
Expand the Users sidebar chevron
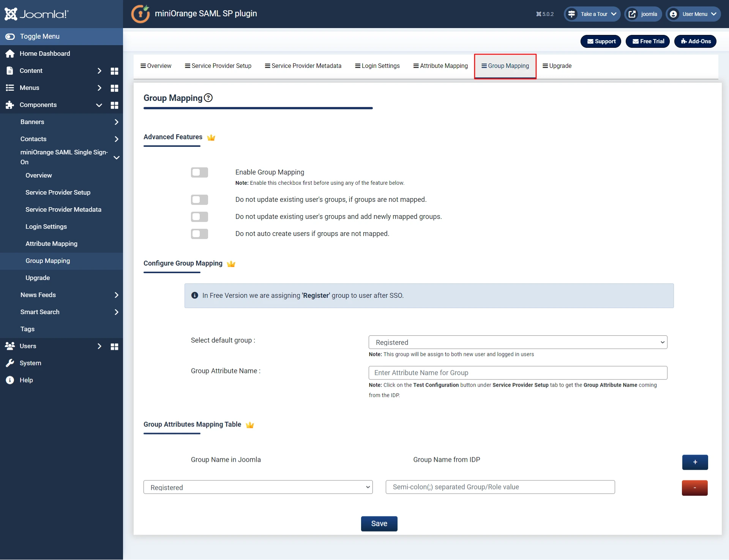coord(99,346)
